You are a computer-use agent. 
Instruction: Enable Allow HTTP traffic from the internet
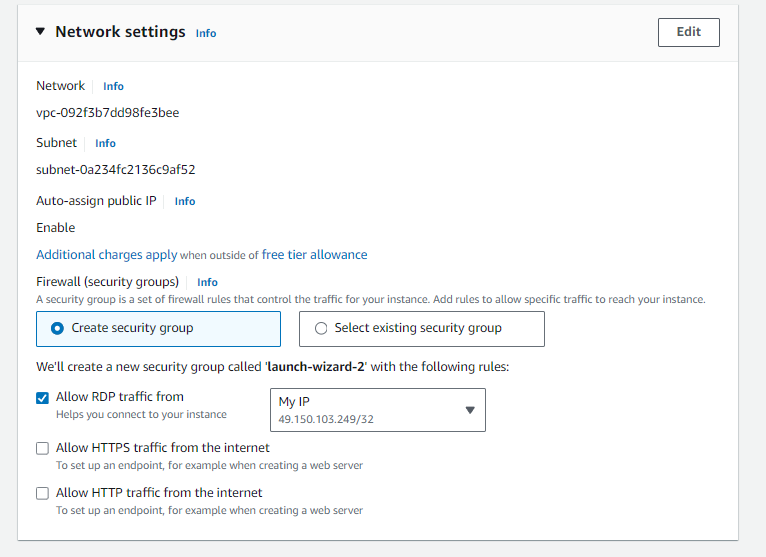click(x=43, y=493)
